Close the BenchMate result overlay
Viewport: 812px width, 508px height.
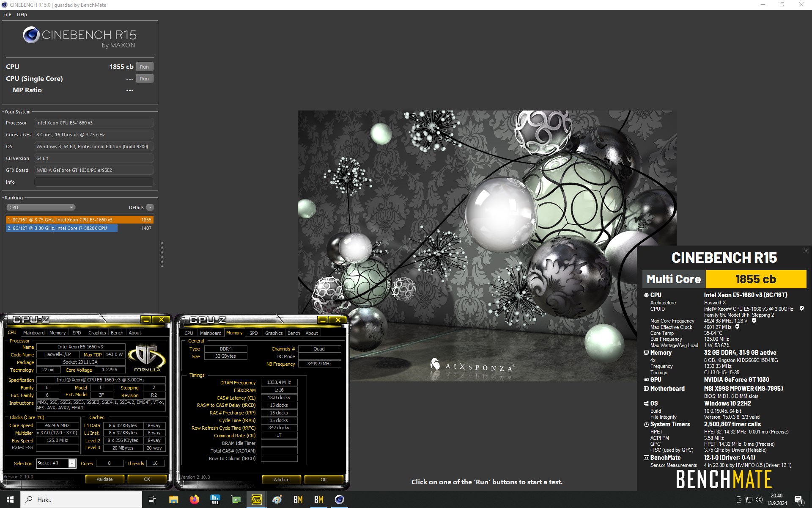coord(806,251)
